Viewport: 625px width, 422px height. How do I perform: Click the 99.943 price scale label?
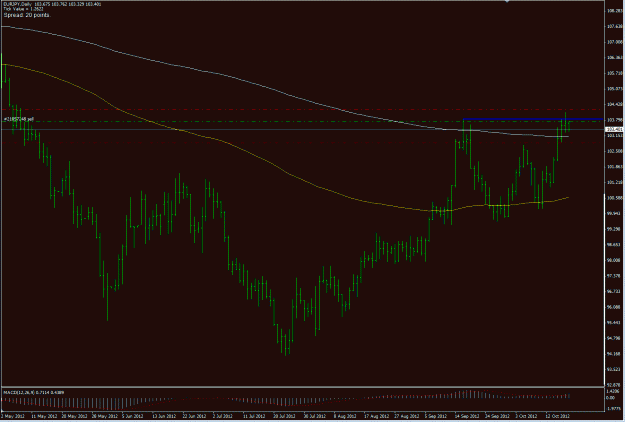(x=615, y=213)
